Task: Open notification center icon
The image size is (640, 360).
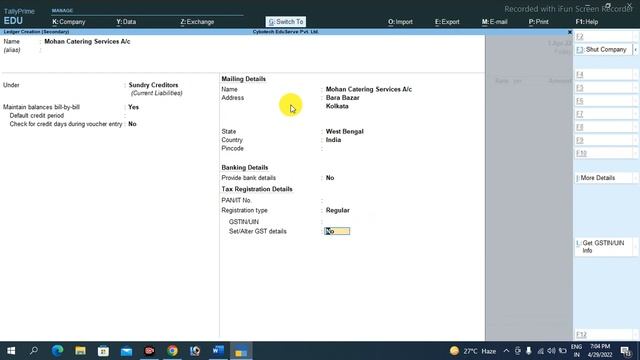Action: pyautogui.click(x=626, y=351)
